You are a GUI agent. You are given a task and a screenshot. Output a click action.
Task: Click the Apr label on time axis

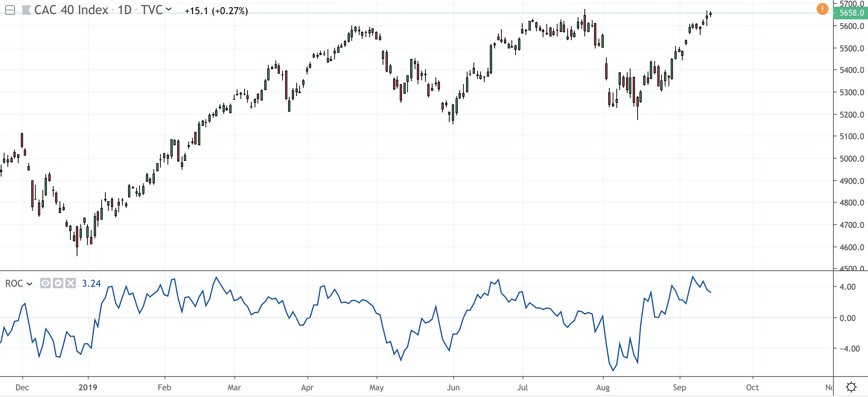[x=307, y=387]
